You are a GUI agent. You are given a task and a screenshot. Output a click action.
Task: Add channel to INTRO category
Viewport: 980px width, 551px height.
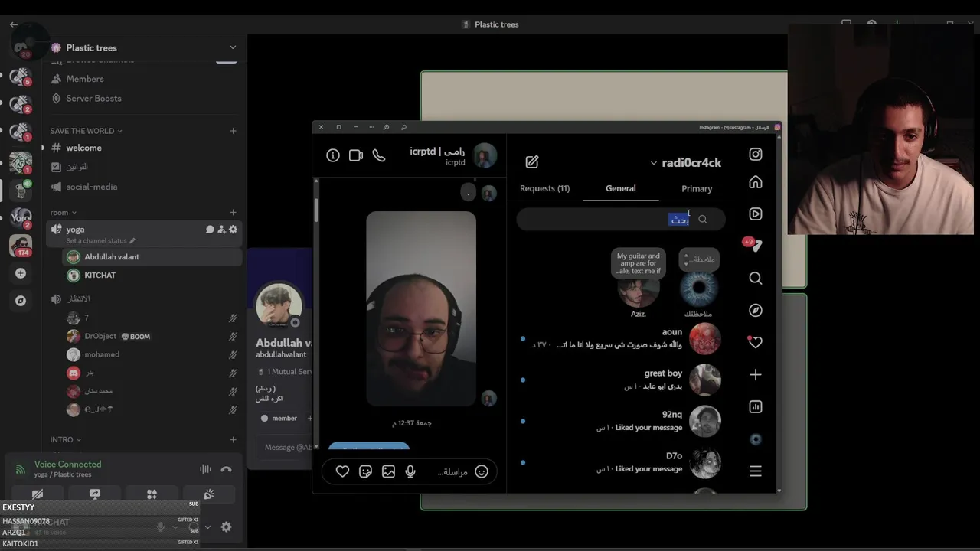pos(233,439)
